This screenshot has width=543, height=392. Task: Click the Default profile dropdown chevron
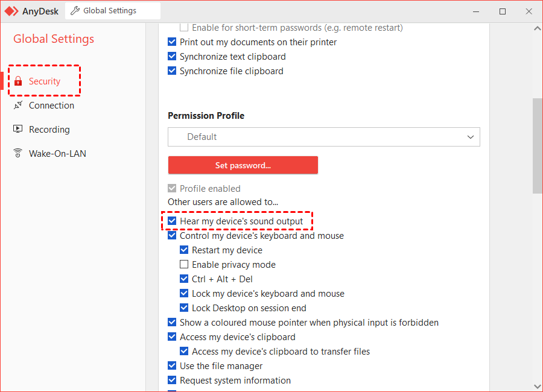471,137
